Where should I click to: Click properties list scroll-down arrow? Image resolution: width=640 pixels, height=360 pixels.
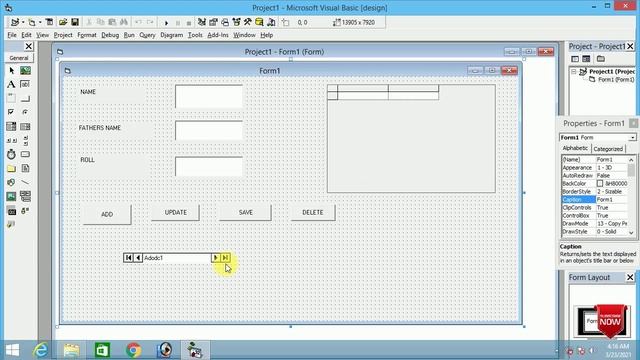pos(631,232)
